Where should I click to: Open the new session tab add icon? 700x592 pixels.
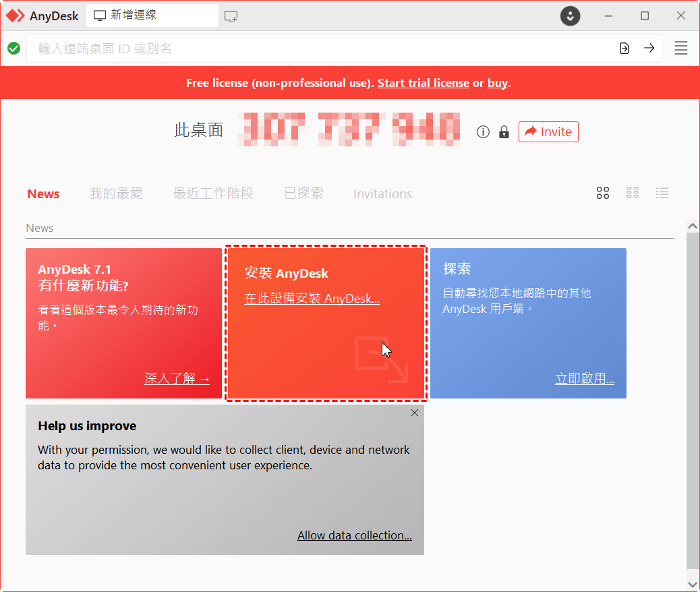231,16
